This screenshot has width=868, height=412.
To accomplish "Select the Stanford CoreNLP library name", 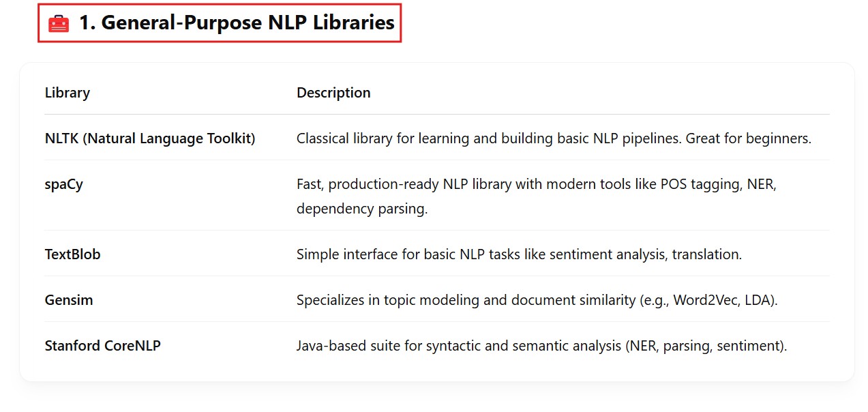I will [103, 346].
